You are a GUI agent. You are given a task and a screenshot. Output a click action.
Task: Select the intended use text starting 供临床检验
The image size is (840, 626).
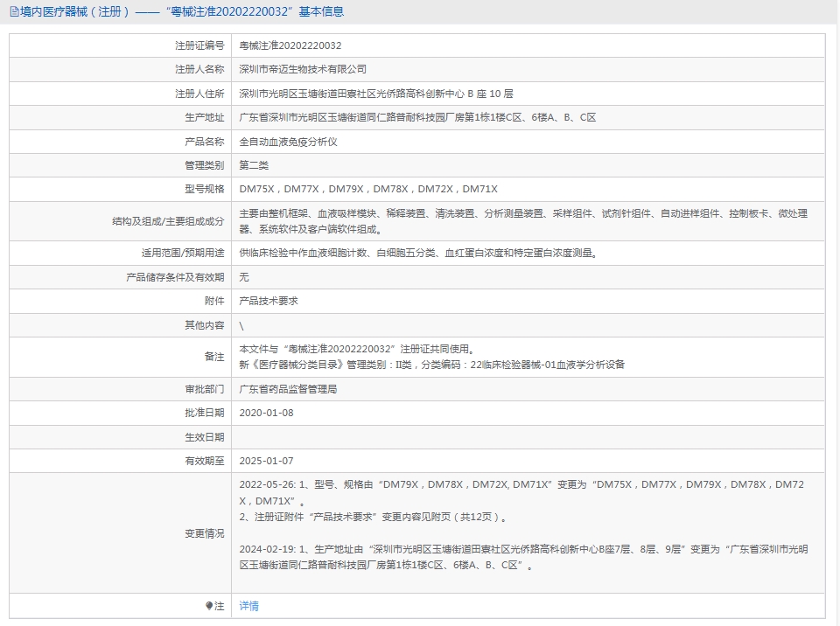pyautogui.click(x=418, y=253)
